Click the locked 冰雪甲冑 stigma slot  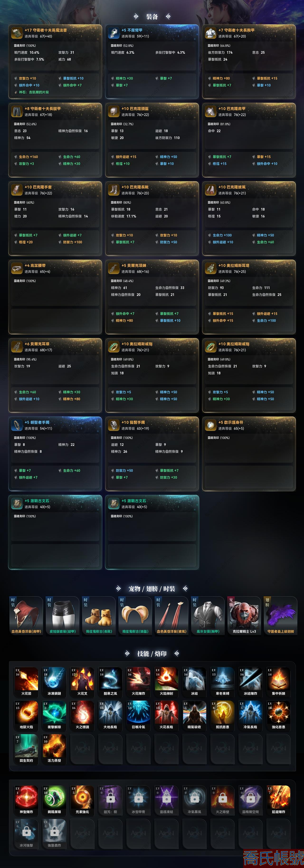click(x=138, y=798)
